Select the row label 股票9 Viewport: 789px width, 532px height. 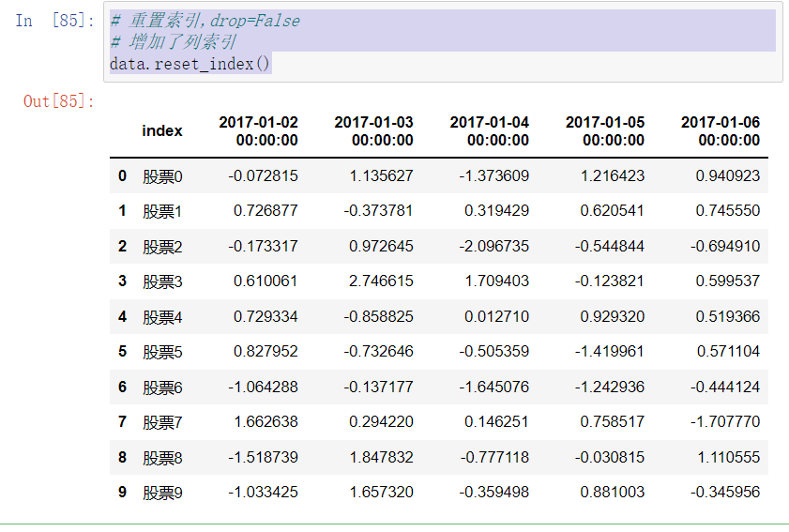[162, 493]
